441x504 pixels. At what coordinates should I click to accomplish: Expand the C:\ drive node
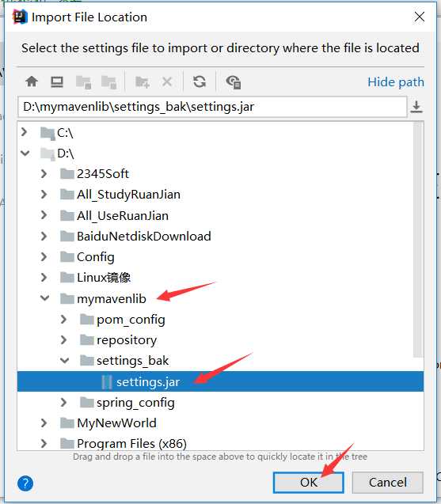[24, 132]
